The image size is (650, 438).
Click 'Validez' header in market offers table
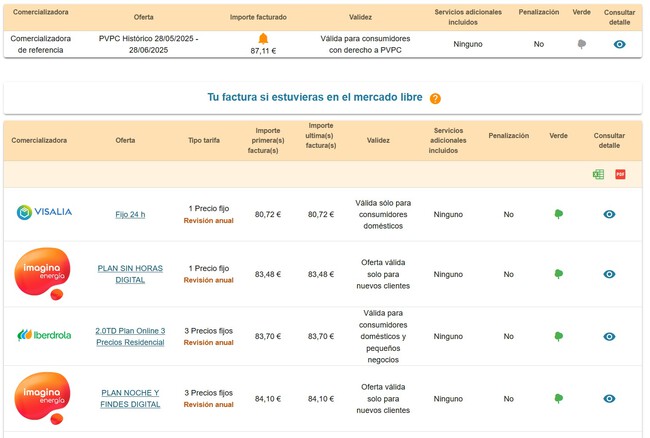click(378, 140)
